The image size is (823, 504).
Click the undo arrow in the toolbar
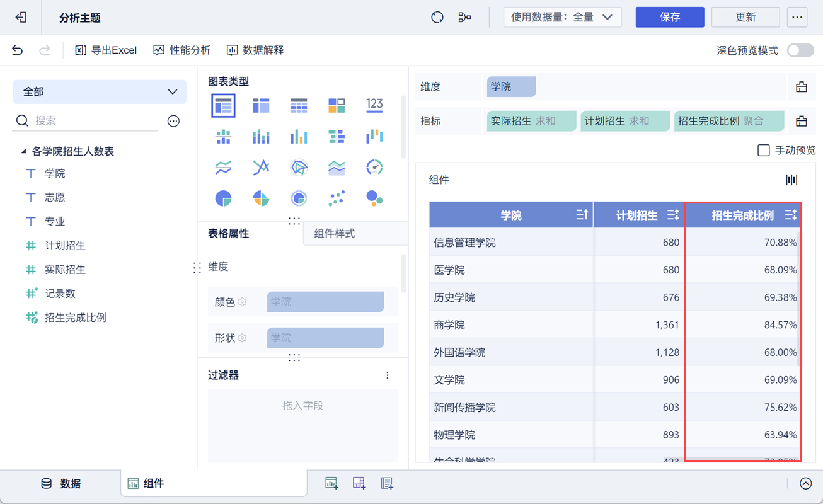coord(18,50)
